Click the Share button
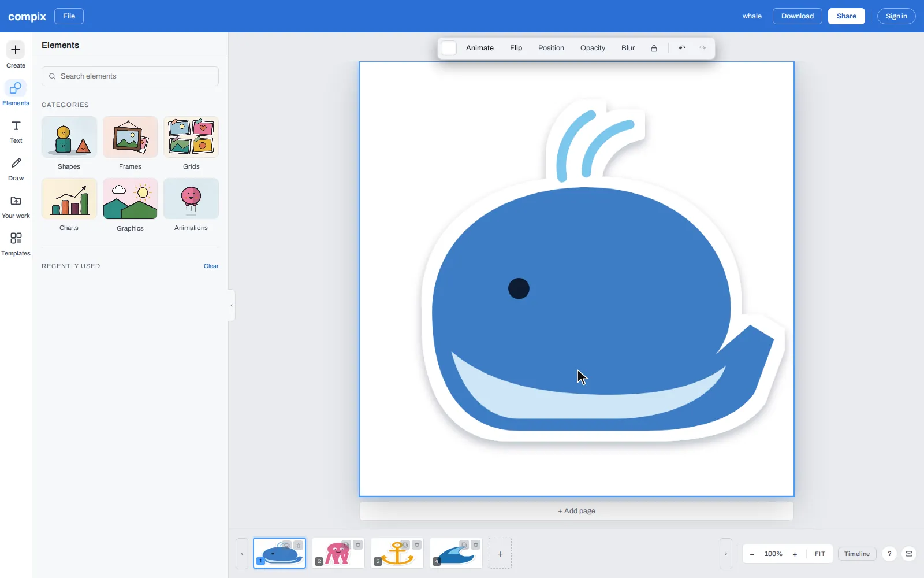 (x=847, y=16)
